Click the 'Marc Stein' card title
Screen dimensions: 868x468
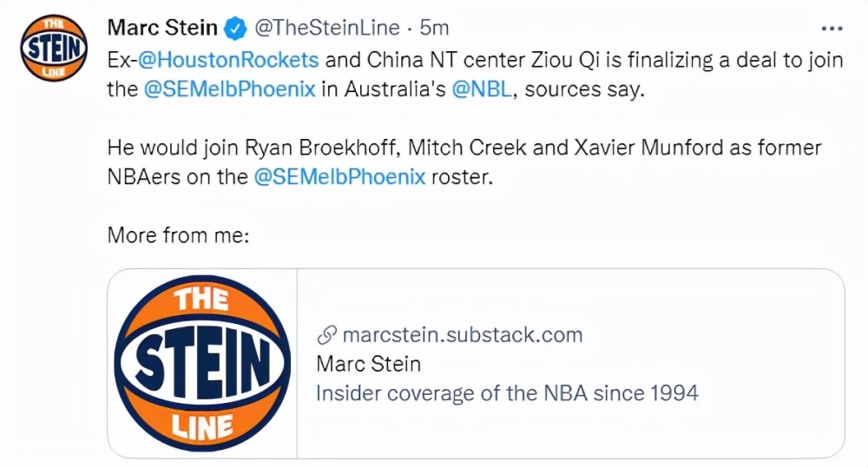pyautogui.click(x=369, y=364)
